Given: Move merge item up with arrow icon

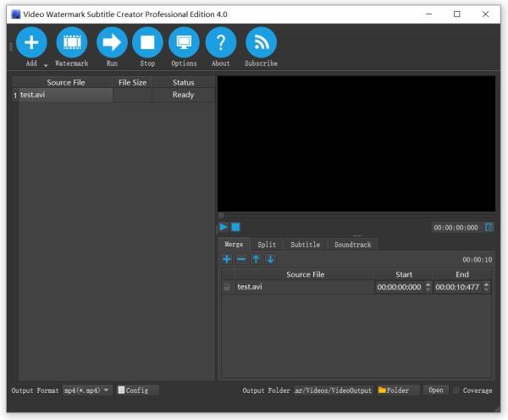Looking at the screenshot, I should click(256, 259).
